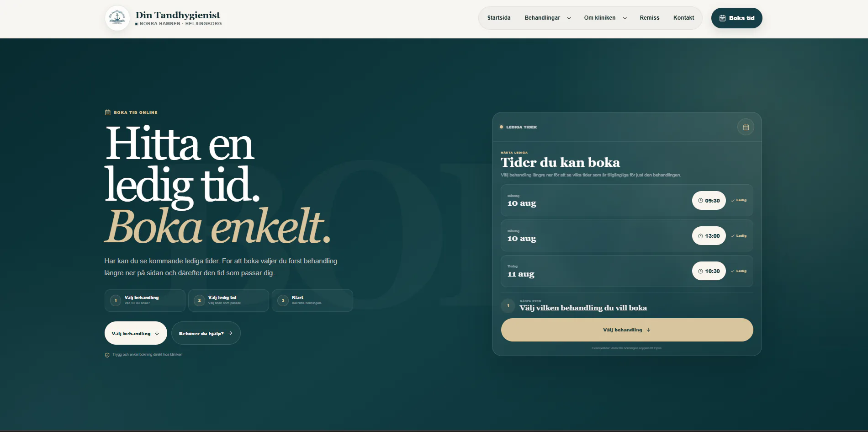Select the 13:00 time slot on 10 aug
This screenshot has width=868, height=432.
point(709,236)
